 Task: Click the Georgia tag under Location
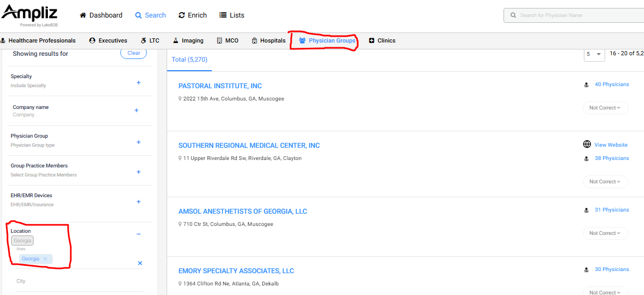(x=22, y=241)
